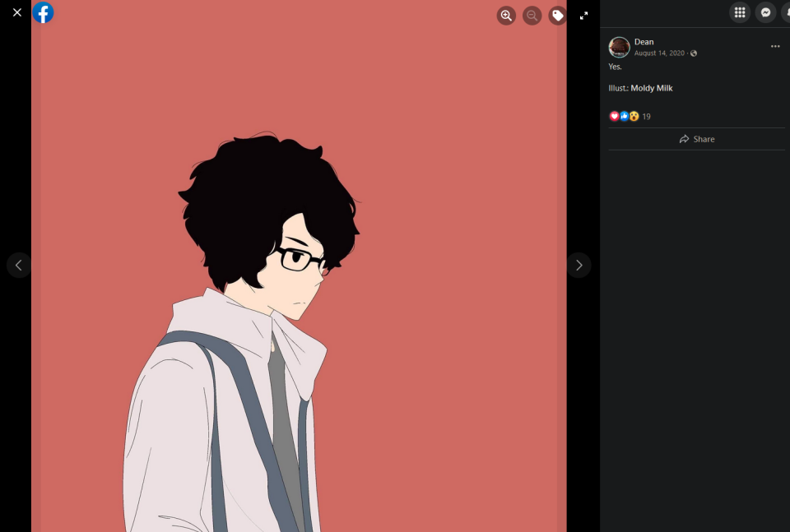
Task: Click the love reaction heart icon
Action: [614, 116]
